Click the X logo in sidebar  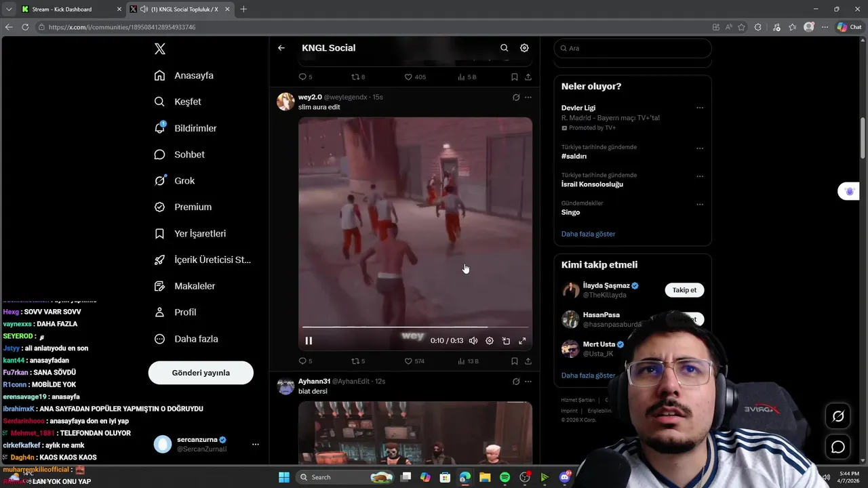click(159, 49)
